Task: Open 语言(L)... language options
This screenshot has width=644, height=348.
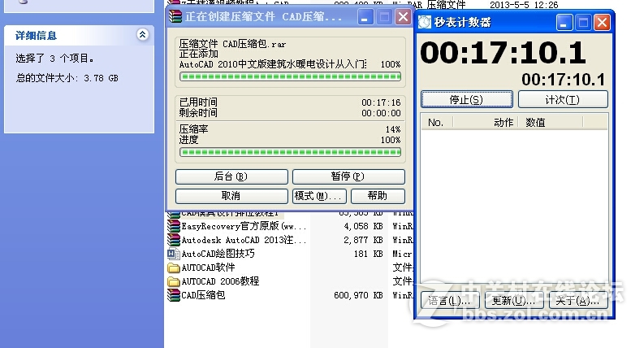Action: tap(450, 301)
